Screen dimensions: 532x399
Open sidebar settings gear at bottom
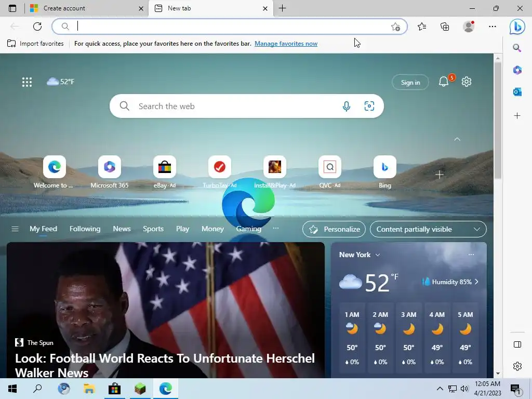(517, 366)
